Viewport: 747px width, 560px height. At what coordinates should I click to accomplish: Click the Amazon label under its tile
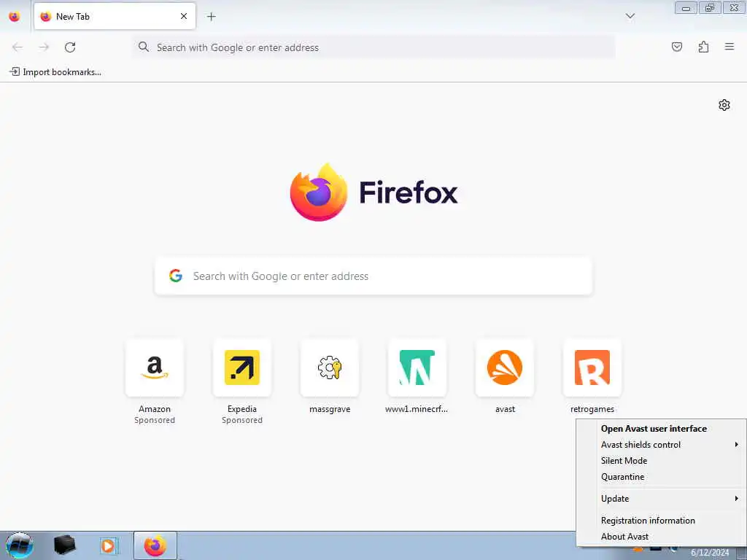pos(155,409)
